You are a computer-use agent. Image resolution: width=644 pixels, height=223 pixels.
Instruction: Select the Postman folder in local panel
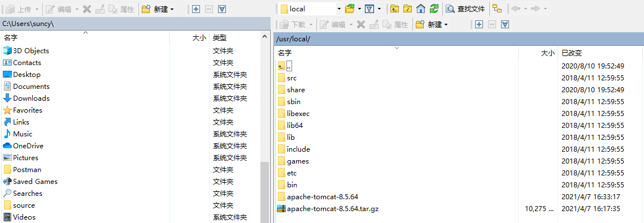tap(22, 170)
